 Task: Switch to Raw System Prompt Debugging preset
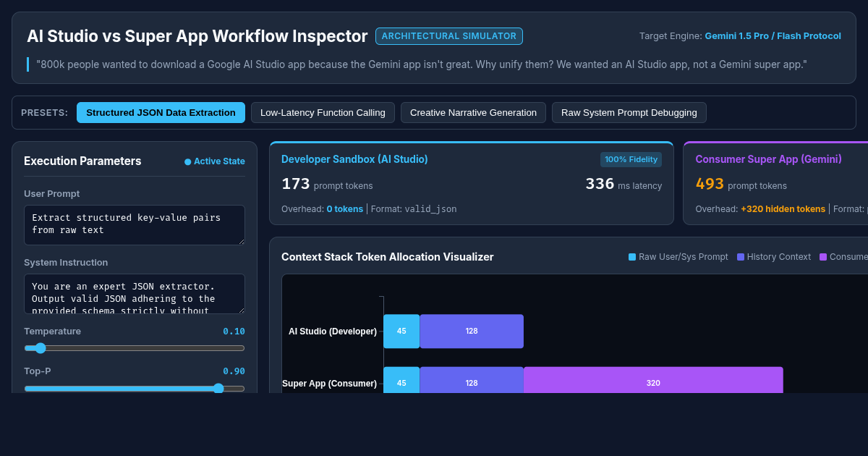pos(629,112)
